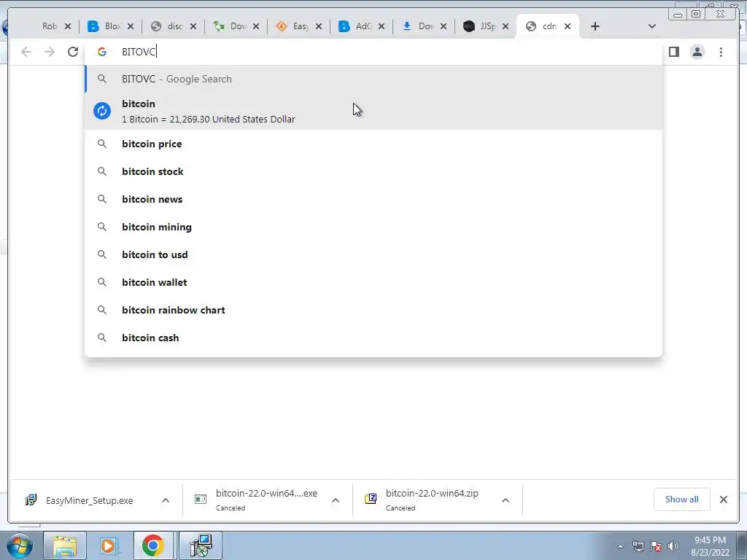Choose the bitcoin wallet suggestion
Viewport: 747px width, 560px height.
pyautogui.click(x=374, y=282)
